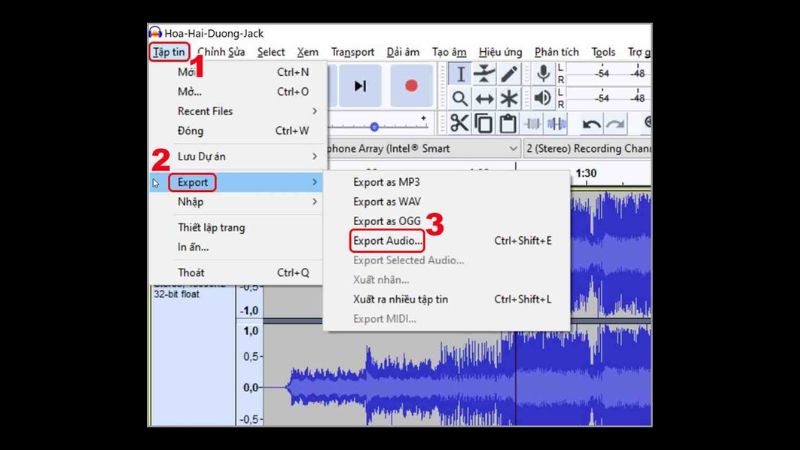Select the Time Shift tool
This screenshot has width=800, height=450.
484,98
